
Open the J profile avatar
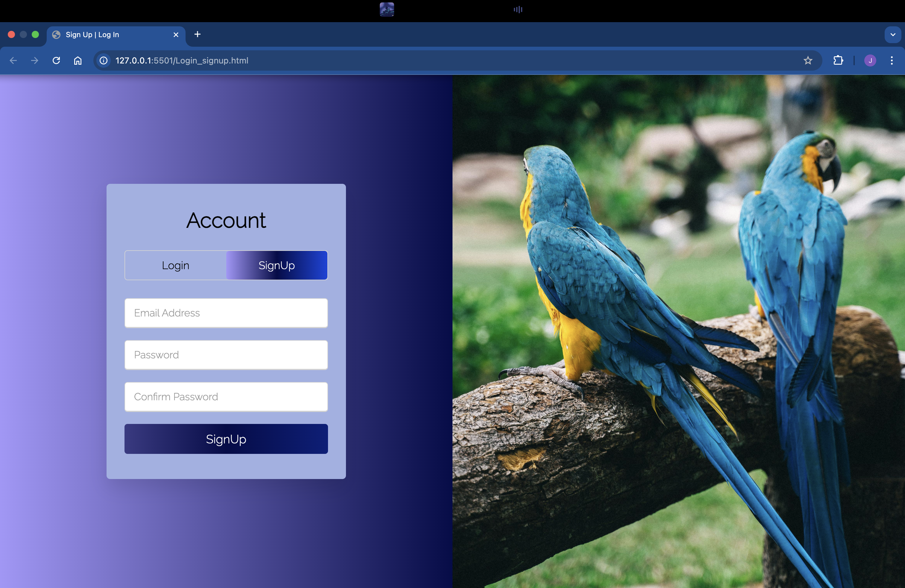click(870, 60)
